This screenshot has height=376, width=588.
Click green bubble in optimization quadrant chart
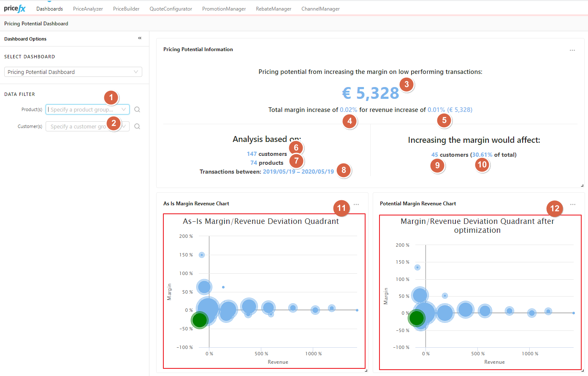tap(417, 318)
